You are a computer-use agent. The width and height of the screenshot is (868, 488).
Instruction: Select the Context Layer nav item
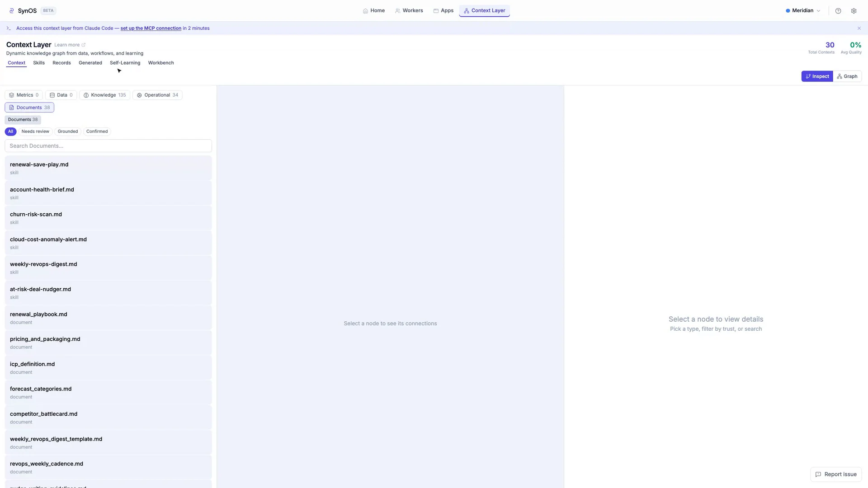tap(484, 10)
